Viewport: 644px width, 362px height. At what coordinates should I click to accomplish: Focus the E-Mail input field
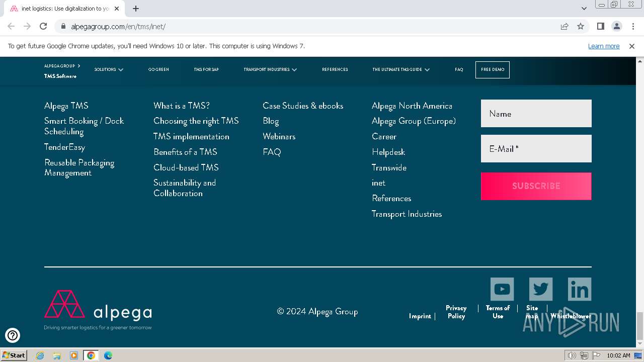(x=536, y=149)
